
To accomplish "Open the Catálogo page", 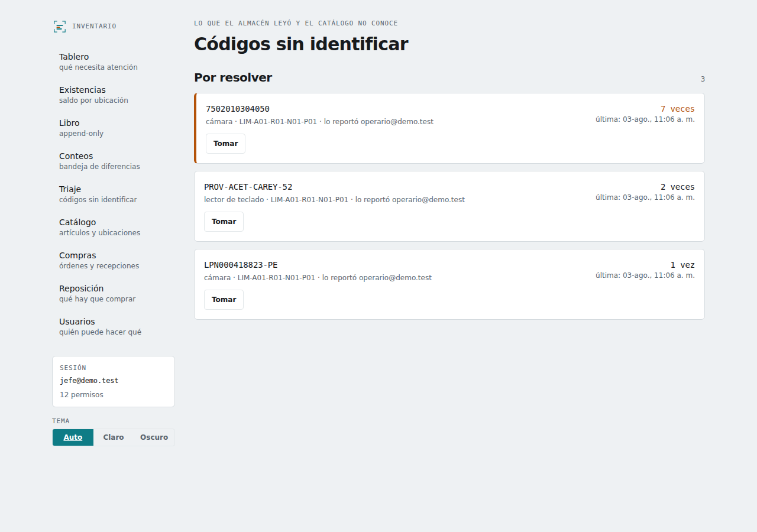I will (114, 227).
